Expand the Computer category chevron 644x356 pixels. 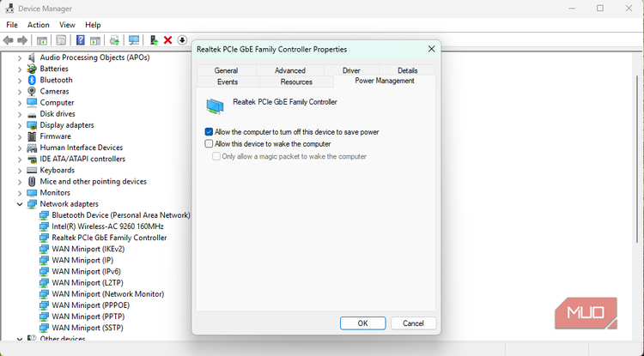(20, 103)
